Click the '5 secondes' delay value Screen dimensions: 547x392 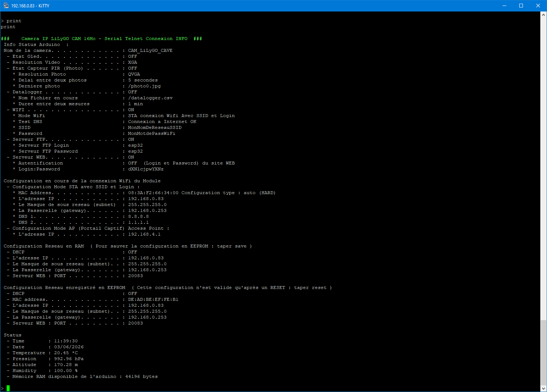coord(143,80)
